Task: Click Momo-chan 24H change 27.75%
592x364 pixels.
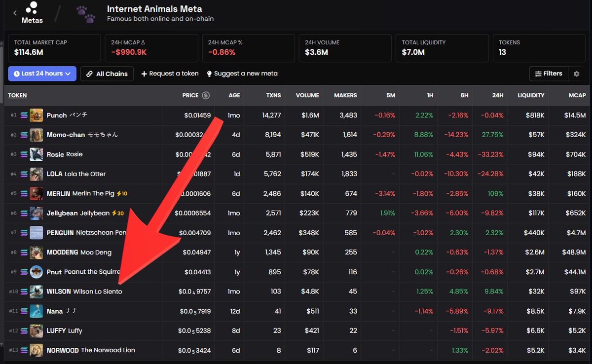Action: point(493,135)
